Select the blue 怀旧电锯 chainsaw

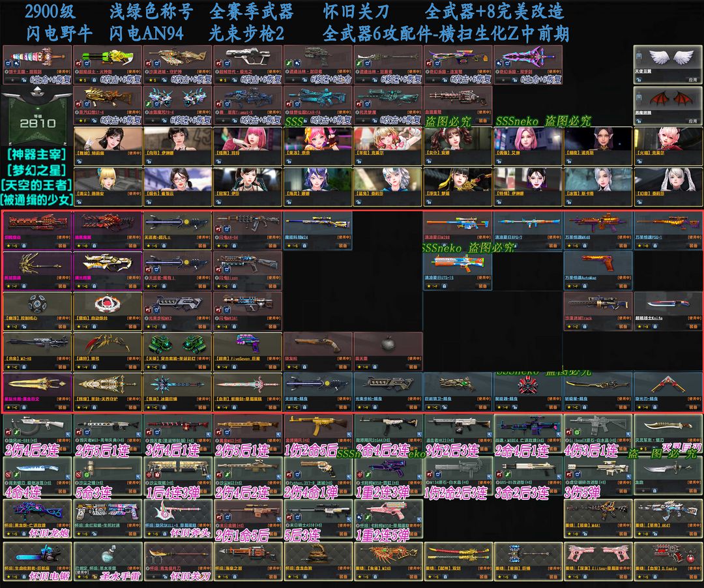click(x=38, y=561)
